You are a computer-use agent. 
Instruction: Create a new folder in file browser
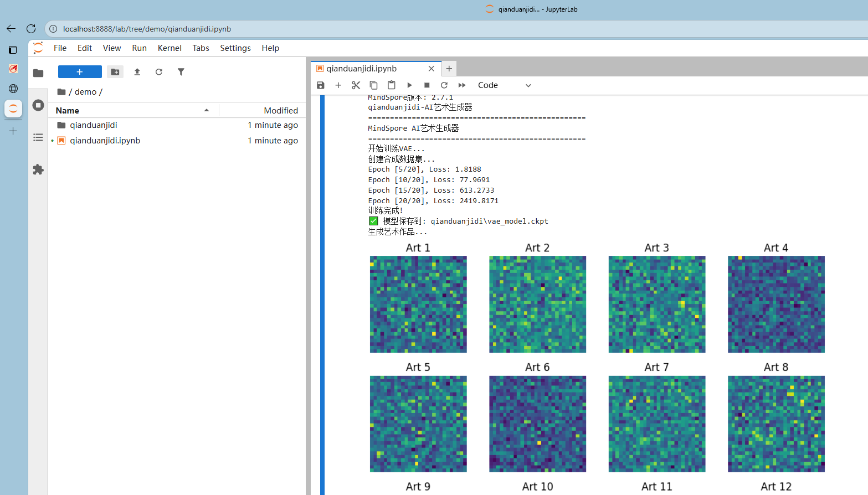pos(115,72)
